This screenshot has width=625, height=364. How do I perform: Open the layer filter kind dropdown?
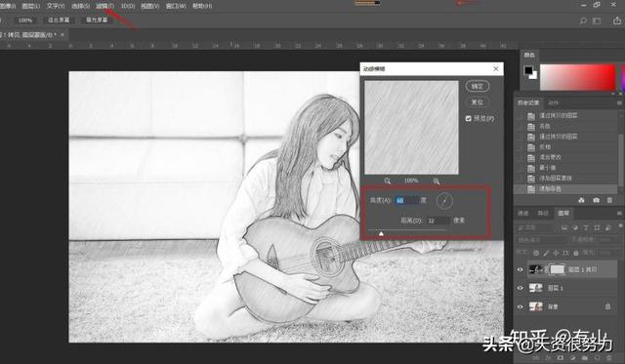536,227
